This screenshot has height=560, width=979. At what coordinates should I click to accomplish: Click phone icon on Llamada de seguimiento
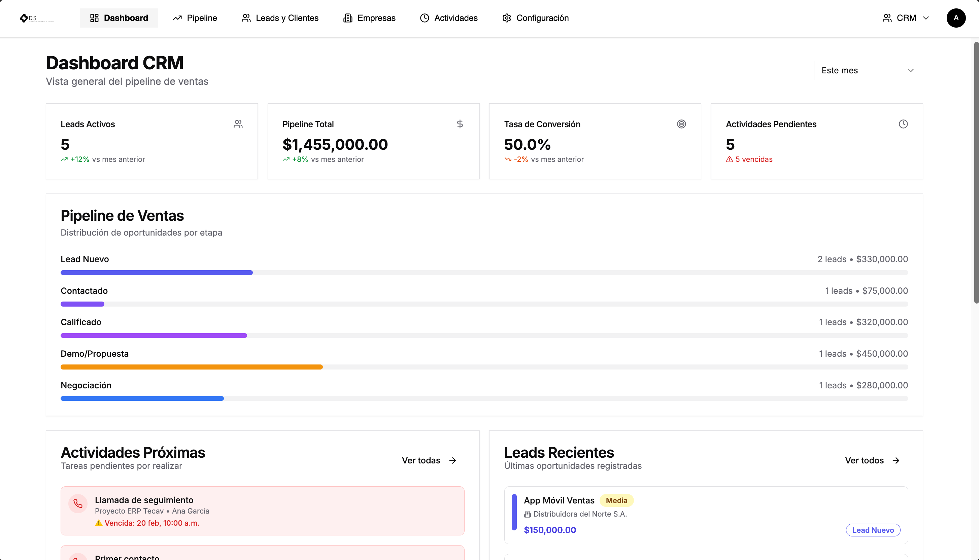point(78,503)
